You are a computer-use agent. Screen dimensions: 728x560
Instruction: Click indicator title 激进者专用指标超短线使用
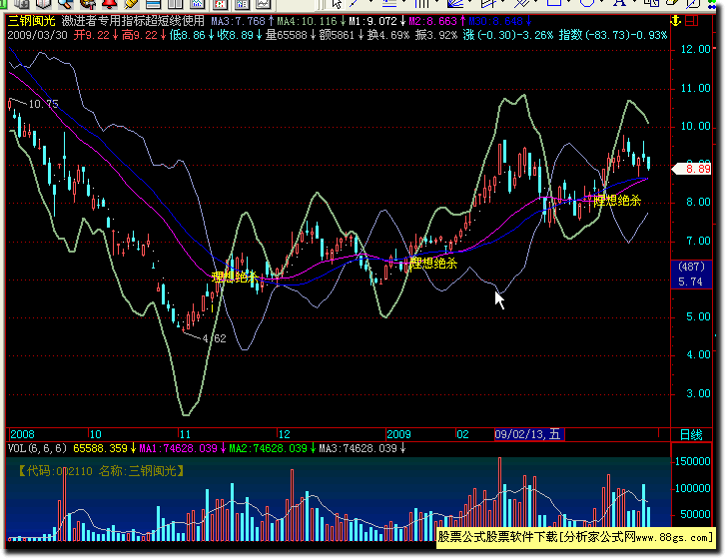click(x=133, y=21)
